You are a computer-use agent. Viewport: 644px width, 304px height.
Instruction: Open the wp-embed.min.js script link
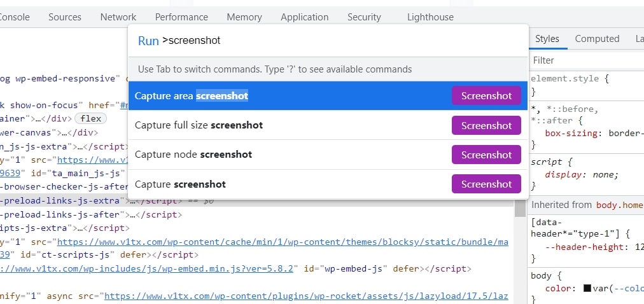pos(146,268)
